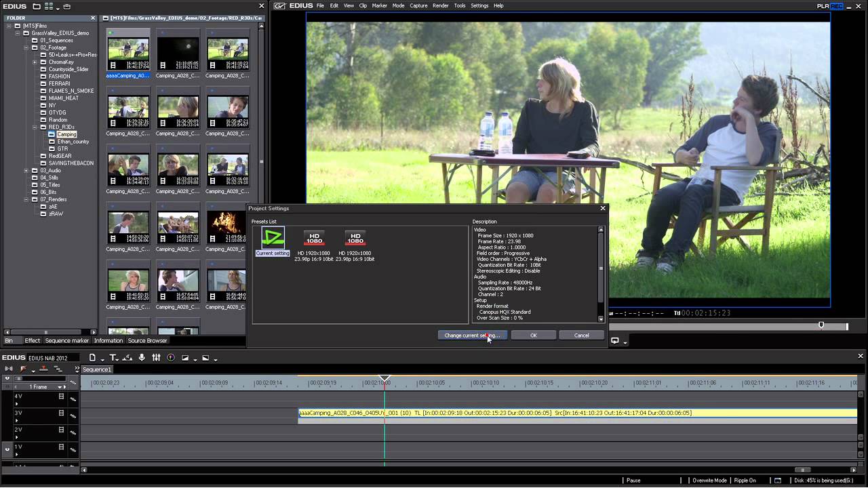Switch to the Effect tab
Image resolution: width=868 pixels, height=488 pixels.
point(33,340)
